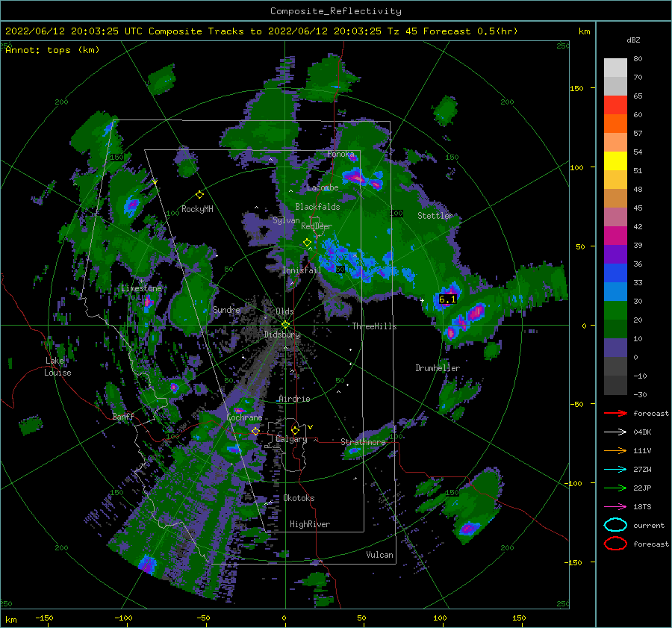Click the white 04DK arrow icon
Image resolution: width=672 pixels, height=628 pixels.
[615, 432]
